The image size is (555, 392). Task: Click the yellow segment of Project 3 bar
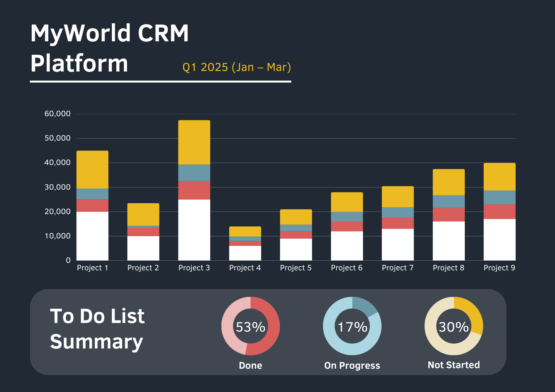[x=194, y=142]
